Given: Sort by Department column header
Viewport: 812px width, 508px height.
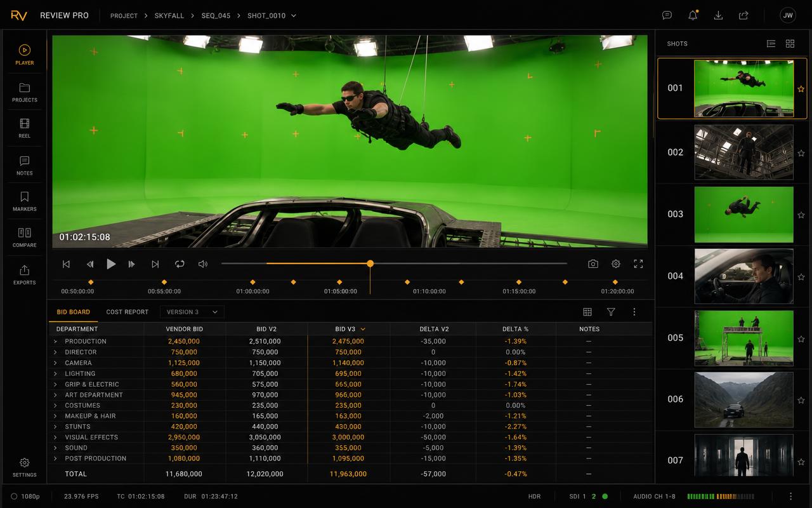Looking at the screenshot, I should tap(77, 329).
